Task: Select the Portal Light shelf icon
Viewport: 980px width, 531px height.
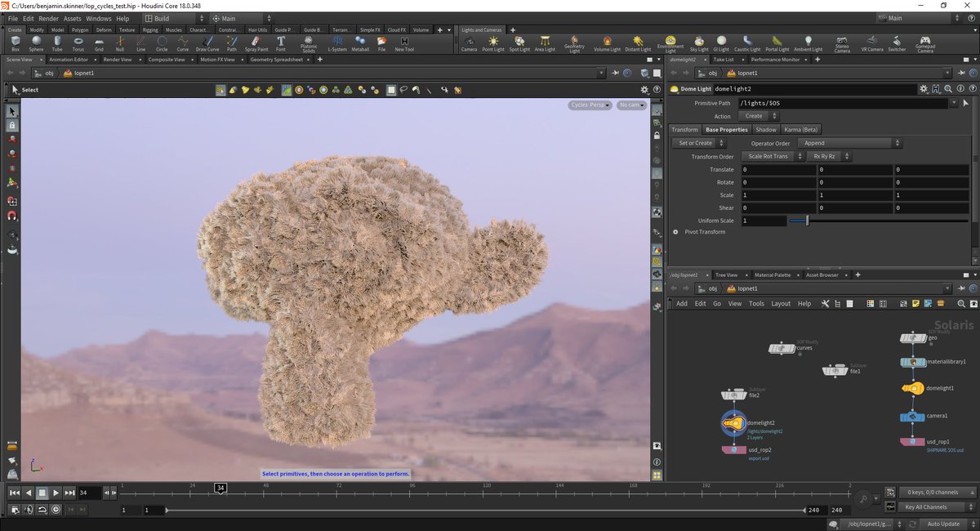Action: pos(777,42)
